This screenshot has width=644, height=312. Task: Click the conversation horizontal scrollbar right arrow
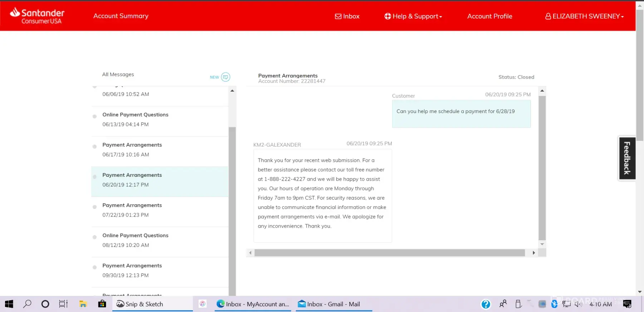[533, 253]
